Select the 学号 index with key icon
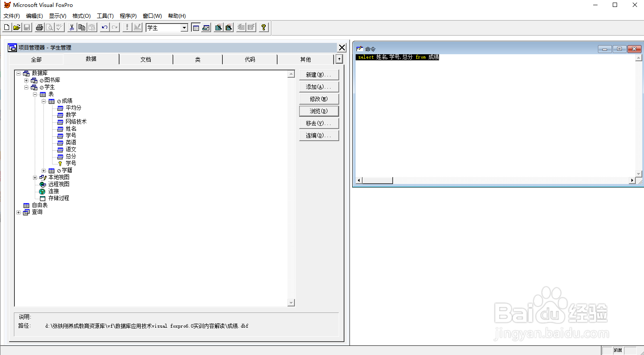Viewport: 644px width, 355px height. click(x=71, y=163)
